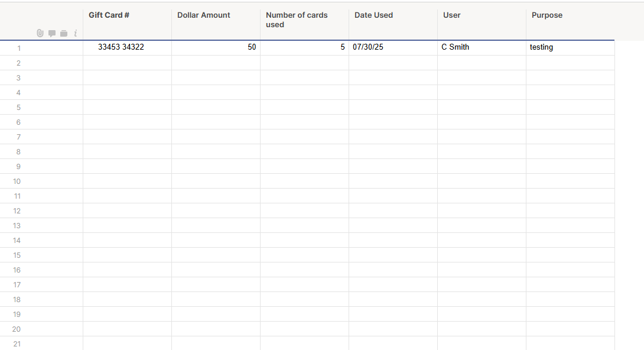Select row number 15
Screen dimensions: 644x350
coord(17,255)
